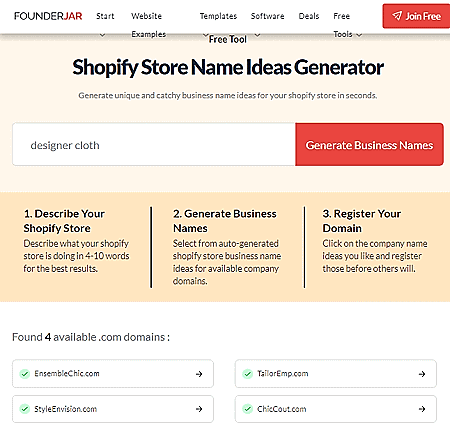Click the green checkmark beside TailorEmp.com
The width and height of the screenshot is (450, 432).
[x=247, y=374]
